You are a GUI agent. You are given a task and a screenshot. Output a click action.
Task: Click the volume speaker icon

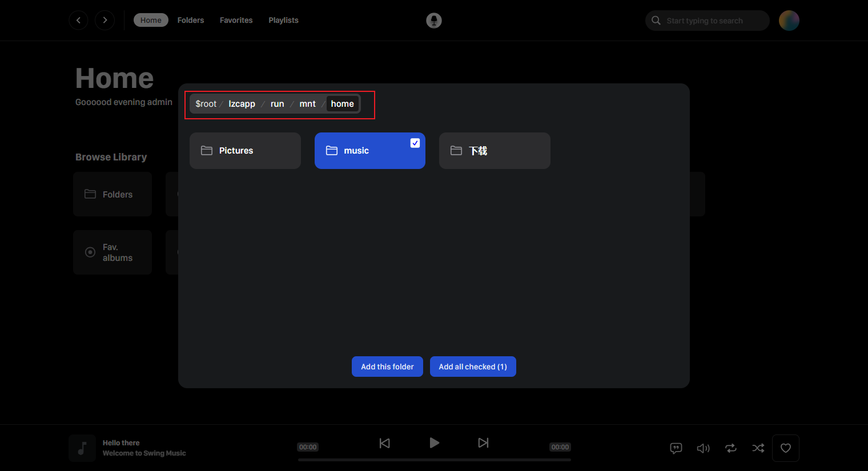[704, 448]
